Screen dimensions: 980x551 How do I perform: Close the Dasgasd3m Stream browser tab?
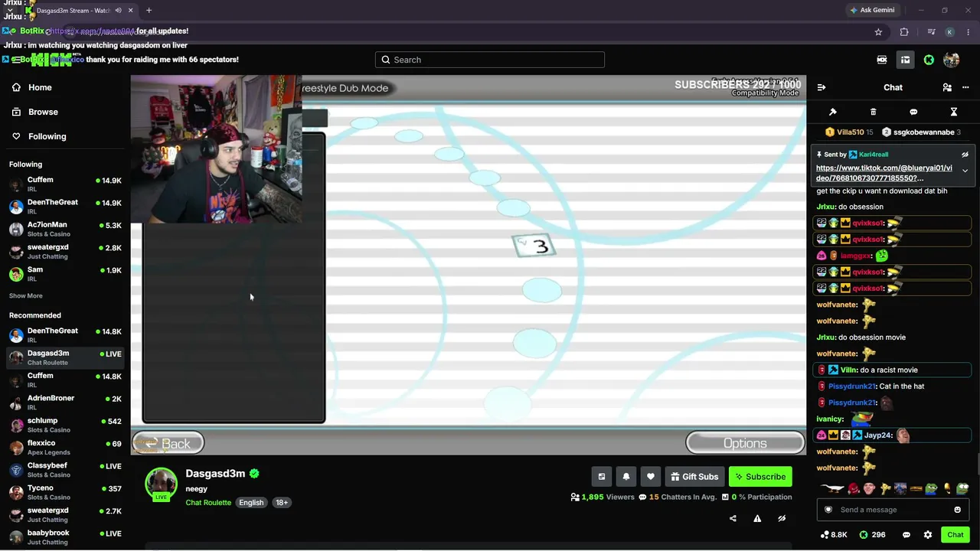coord(131,11)
